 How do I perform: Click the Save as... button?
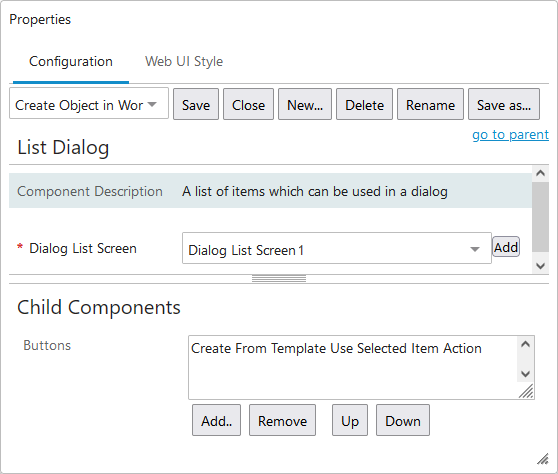[x=504, y=105]
